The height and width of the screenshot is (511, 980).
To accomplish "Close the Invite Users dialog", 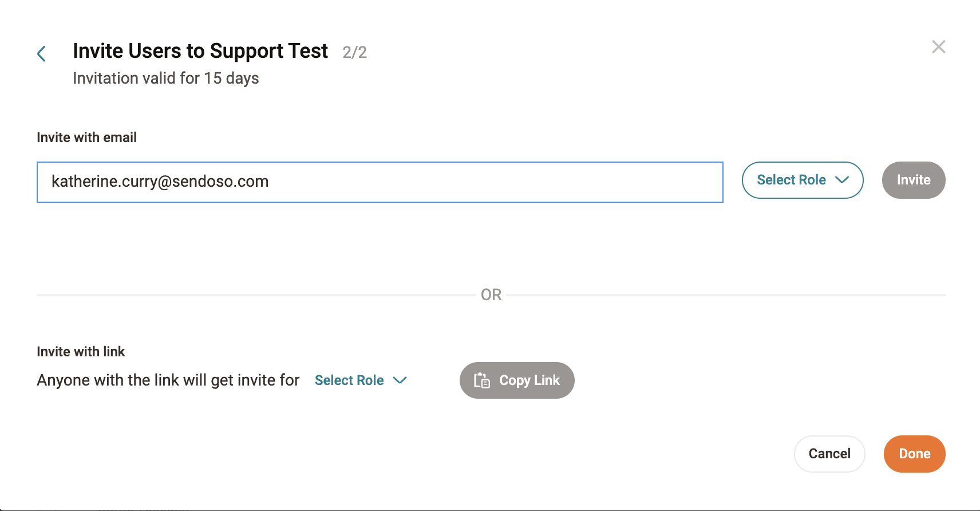I will [938, 47].
